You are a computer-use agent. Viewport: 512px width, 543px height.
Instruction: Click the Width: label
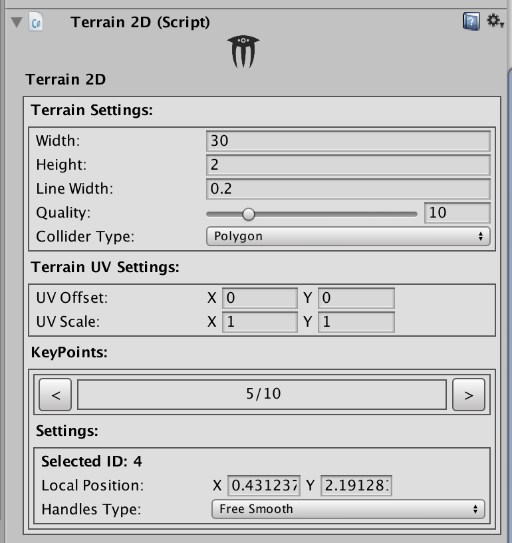click(x=58, y=141)
